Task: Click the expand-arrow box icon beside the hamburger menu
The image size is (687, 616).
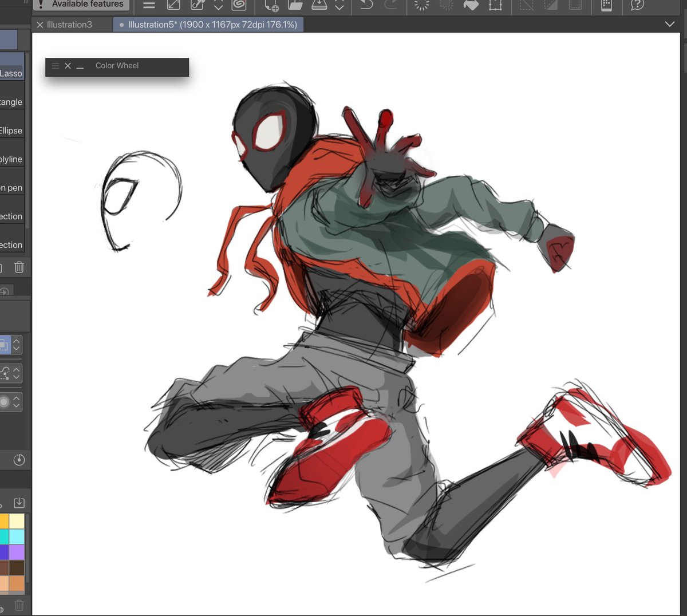Action: point(173,5)
